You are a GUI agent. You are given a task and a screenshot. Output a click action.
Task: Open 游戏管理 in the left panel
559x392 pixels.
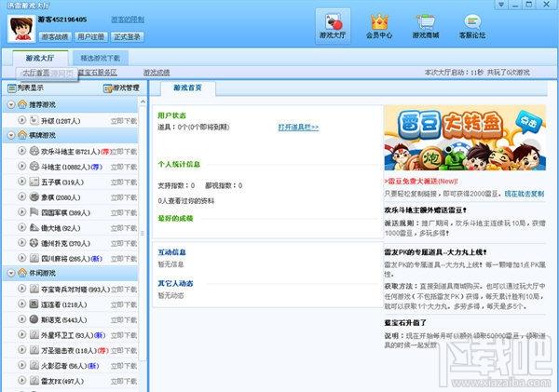[121, 88]
